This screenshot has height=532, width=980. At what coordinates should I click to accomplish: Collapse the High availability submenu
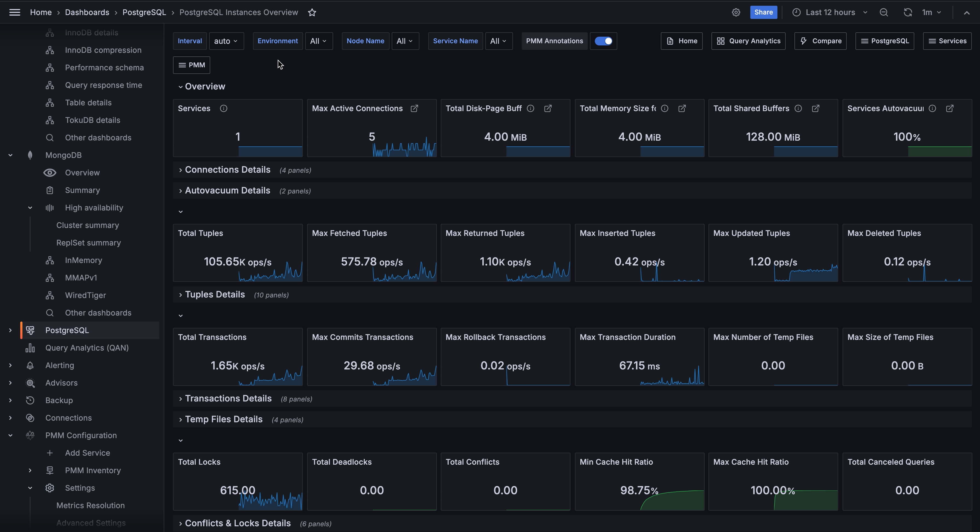click(30, 208)
